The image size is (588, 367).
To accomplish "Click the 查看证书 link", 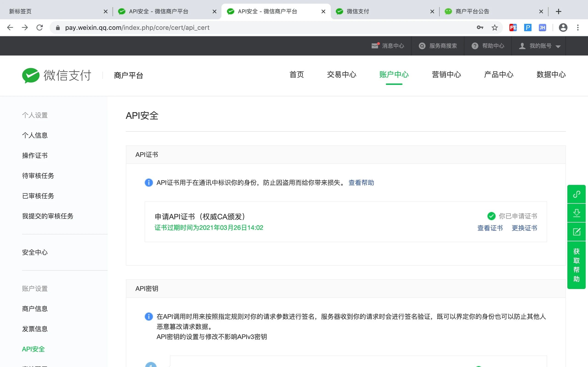I will tap(490, 228).
